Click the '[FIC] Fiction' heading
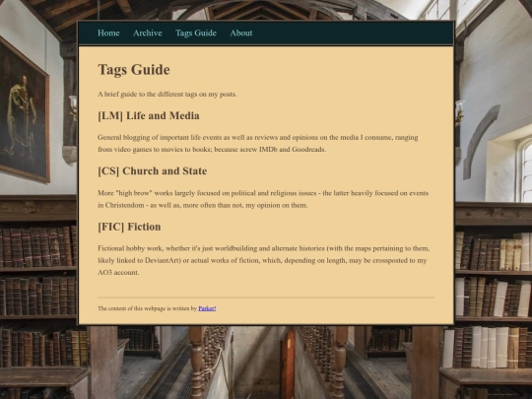This screenshot has height=399, width=532. coord(129,227)
